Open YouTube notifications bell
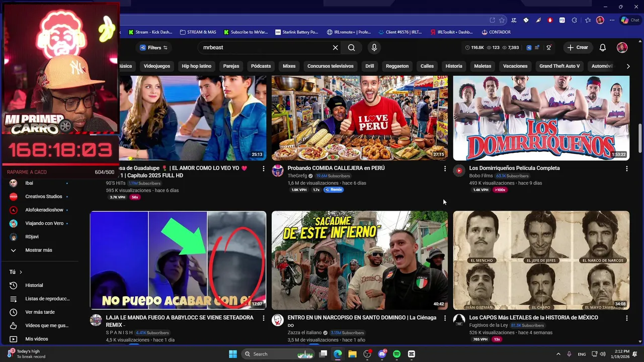Image resolution: width=644 pixels, height=362 pixels. pyautogui.click(x=603, y=48)
